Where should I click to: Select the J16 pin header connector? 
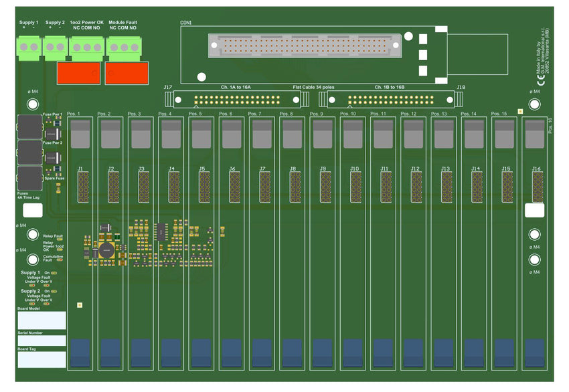pos(537,187)
